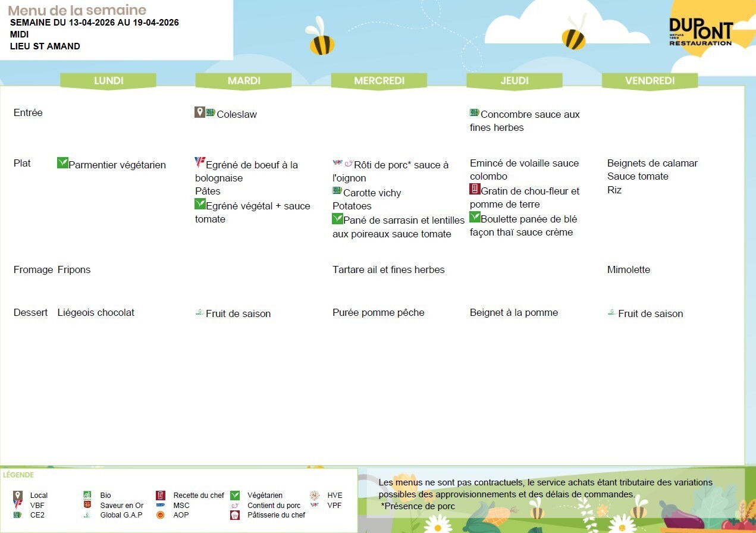This screenshot has height=533, width=756.
Task: Click the Liégeois chocolat dessert
Action: pos(96,312)
